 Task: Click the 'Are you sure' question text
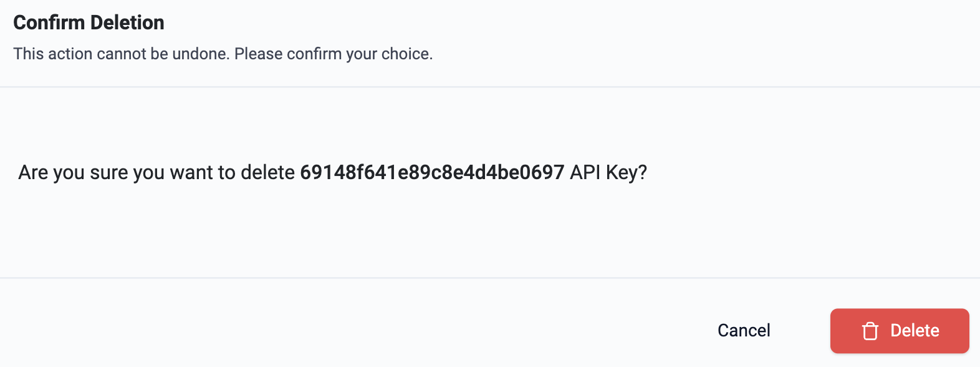coord(156,172)
